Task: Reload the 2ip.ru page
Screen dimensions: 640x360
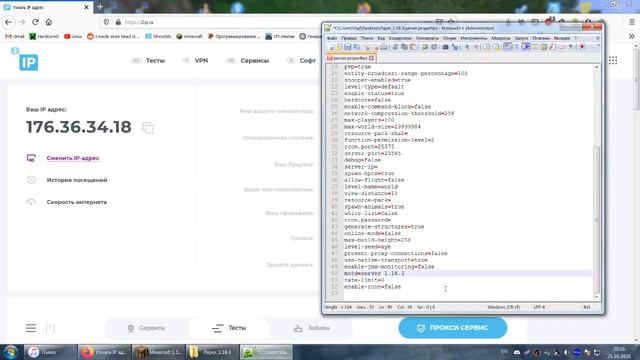Action: tap(35, 22)
